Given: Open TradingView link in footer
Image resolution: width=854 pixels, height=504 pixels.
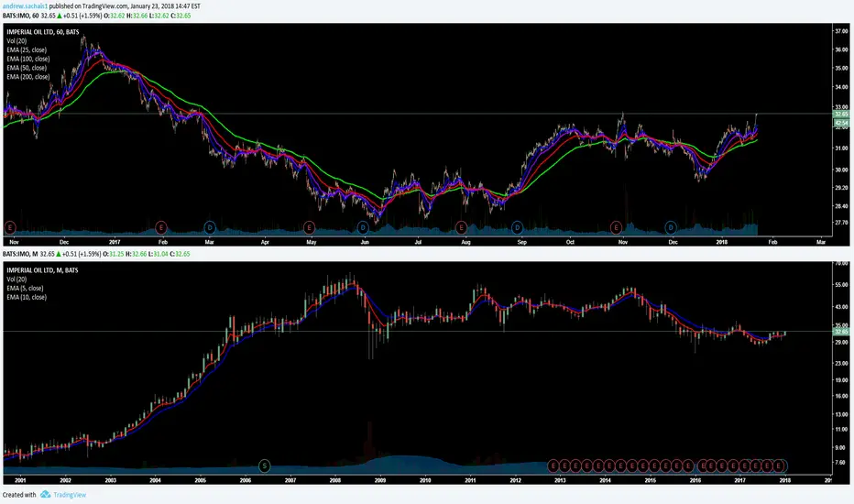Looking at the screenshot, I should coord(70,495).
